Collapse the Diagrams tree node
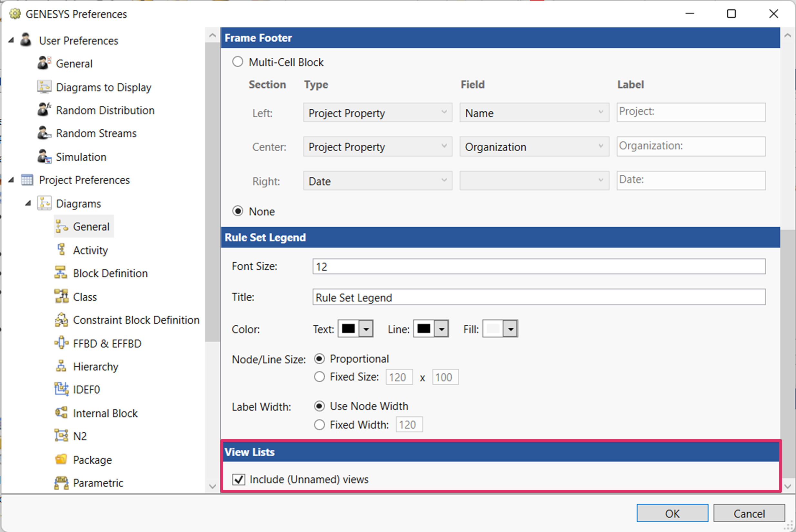The image size is (796, 532). [x=28, y=203]
